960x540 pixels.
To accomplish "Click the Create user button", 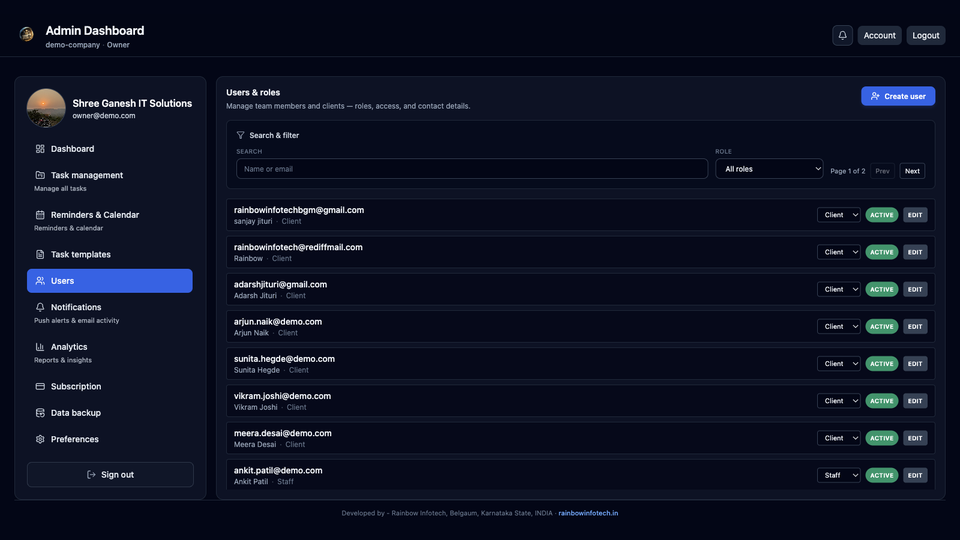I will pos(898,96).
